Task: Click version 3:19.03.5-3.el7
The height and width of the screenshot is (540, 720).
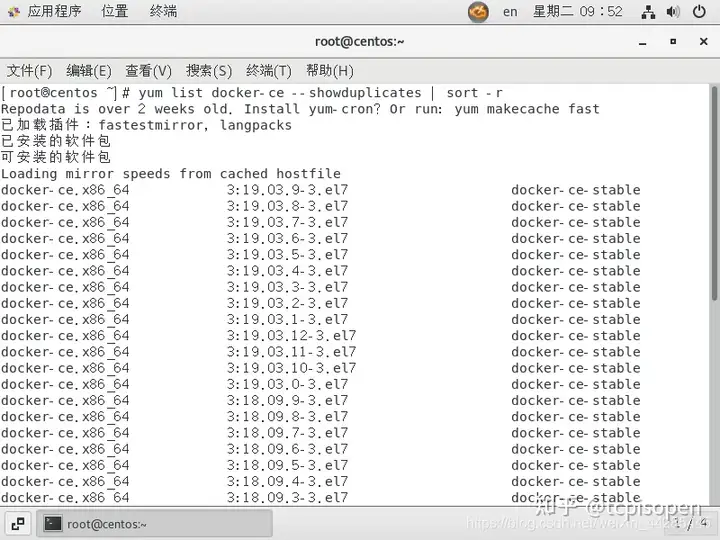Action: (x=287, y=254)
